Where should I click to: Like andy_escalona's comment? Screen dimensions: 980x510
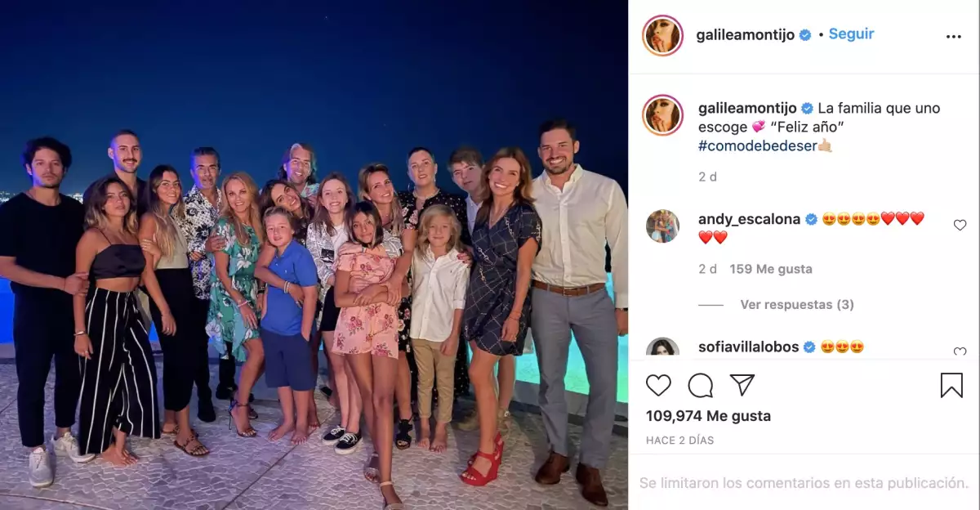click(960, 225)
